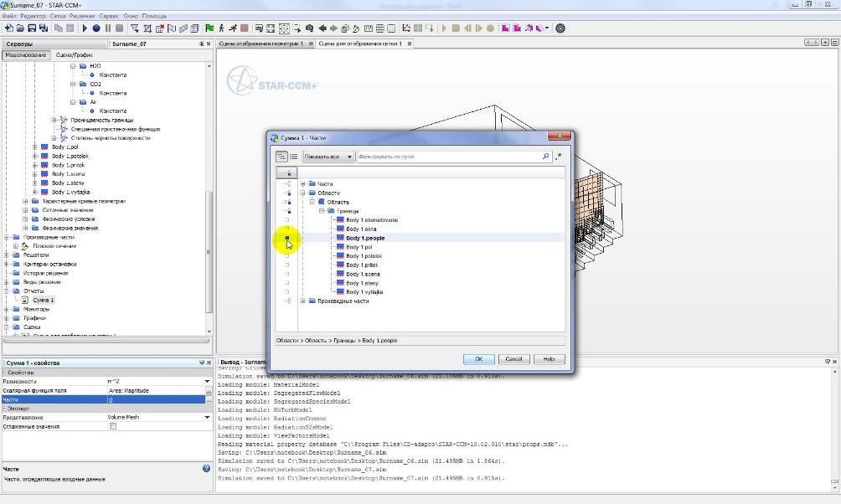Switch the dialog to tree view mode
The image size is (841, 504).
click(x=281, y=157)
